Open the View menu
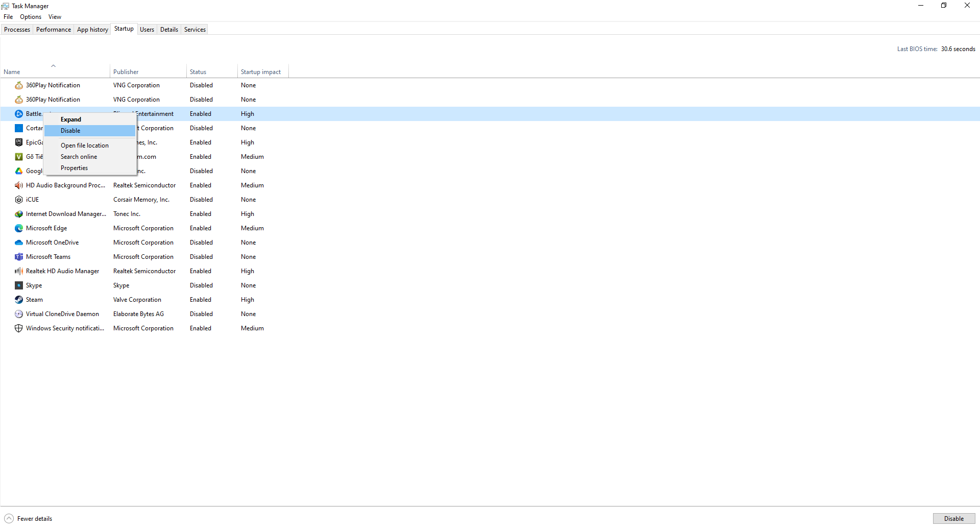The height and width of the screenshot is (531, 980). pyautogui.click(x=55, y=16)
